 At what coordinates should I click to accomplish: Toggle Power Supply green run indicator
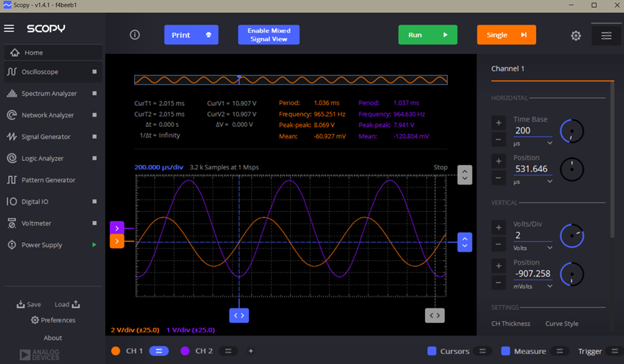tap(95, 244)
